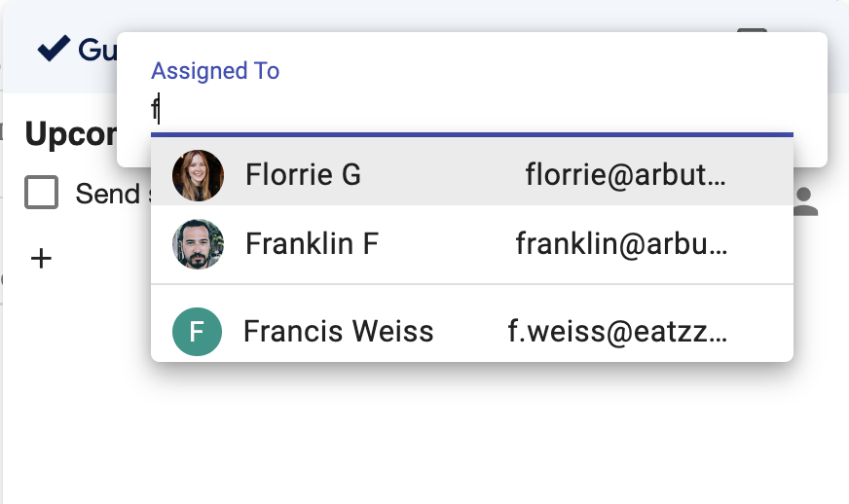Click the checkmark logo icon

pyautogui.click(x=53, y=47)
